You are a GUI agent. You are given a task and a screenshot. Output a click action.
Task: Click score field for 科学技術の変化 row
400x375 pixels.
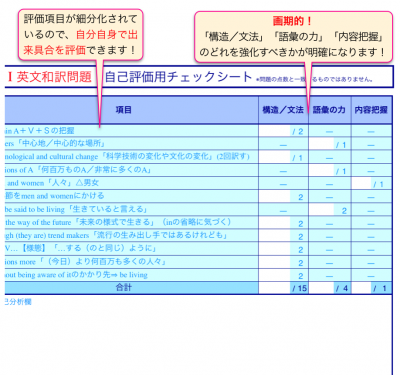click(x=275, y=157)
